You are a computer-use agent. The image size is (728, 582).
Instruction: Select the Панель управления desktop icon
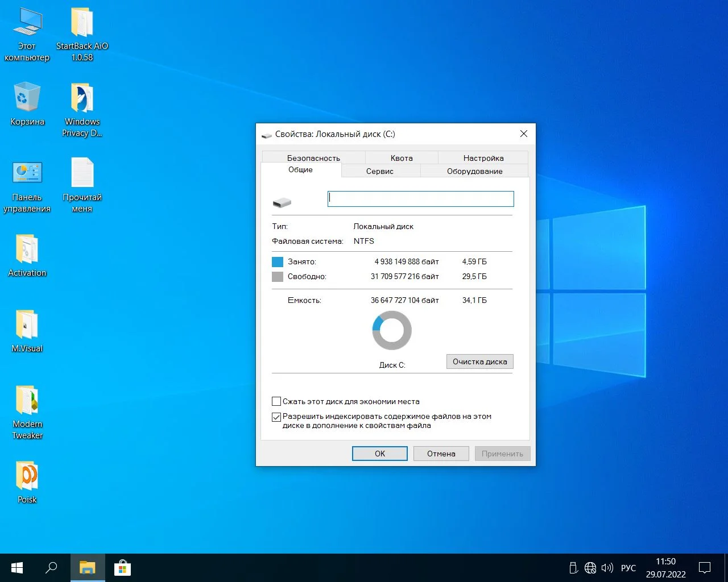(27, 173)
